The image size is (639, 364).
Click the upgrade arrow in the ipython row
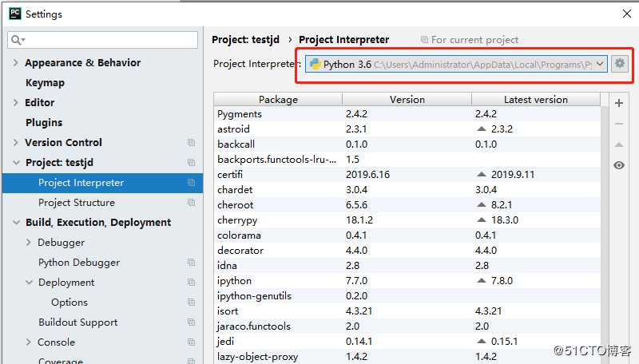[482, 281]
